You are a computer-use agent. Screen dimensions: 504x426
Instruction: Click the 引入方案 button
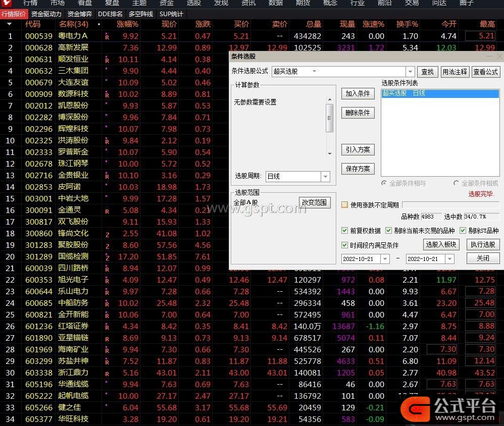coord(358,150)
